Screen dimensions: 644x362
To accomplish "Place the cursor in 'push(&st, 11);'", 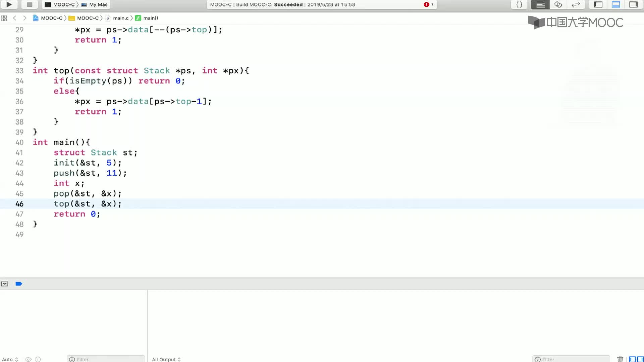I will pyautogui.click(x=90, y=173).
